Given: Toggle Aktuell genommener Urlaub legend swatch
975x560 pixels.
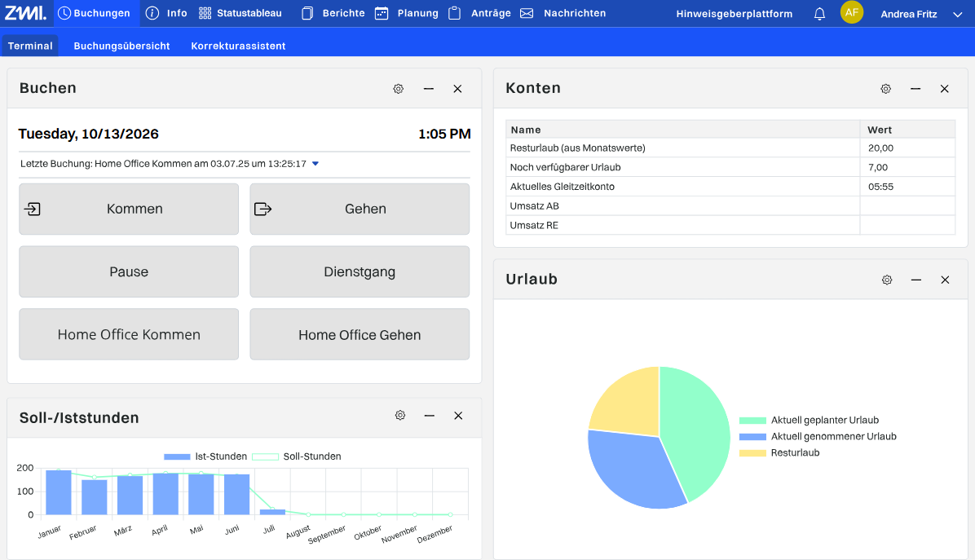Looking at the screenshot, I should coord(752,436).
